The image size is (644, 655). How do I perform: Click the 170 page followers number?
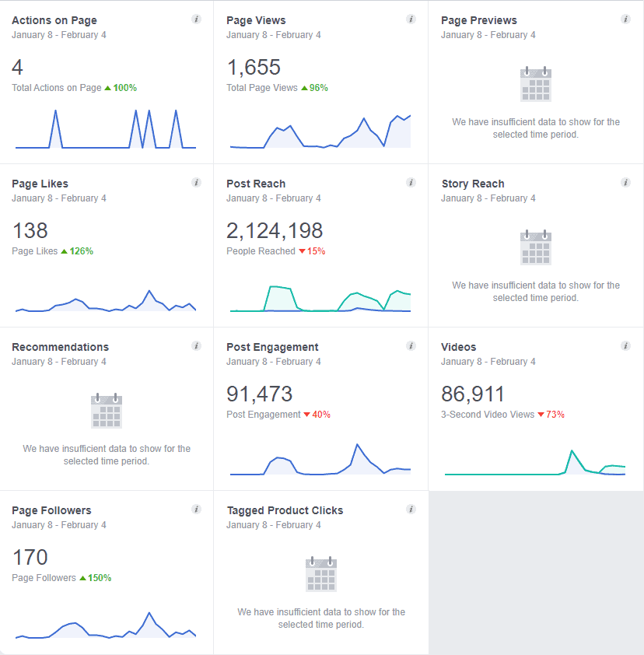click(30, 557)
